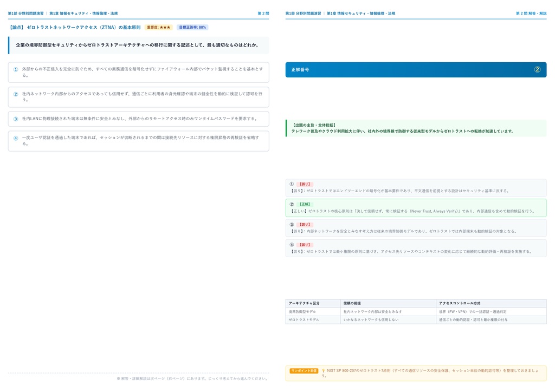
Task: Click the ④ number in the explanation list
Action: (292, 244)
